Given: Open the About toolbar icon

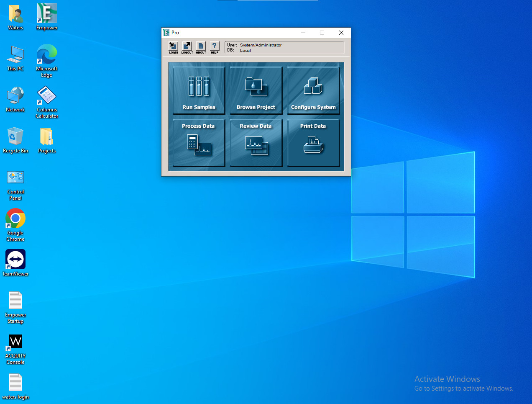Looking at the screenshot, I should point(201,47).
